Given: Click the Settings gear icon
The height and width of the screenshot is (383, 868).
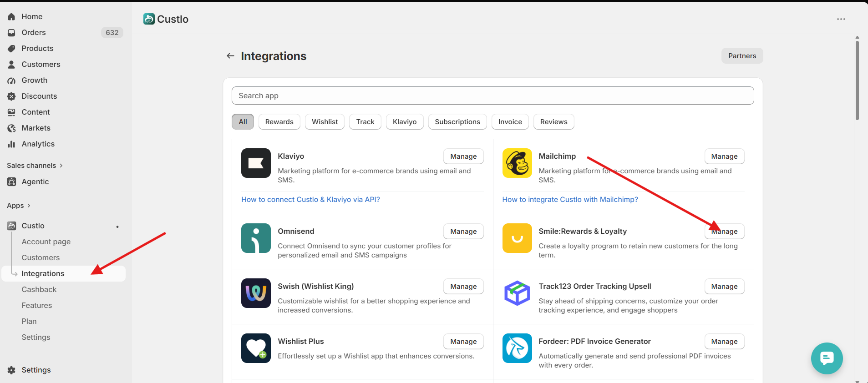Looking at the screenshot, I should 11,370.
